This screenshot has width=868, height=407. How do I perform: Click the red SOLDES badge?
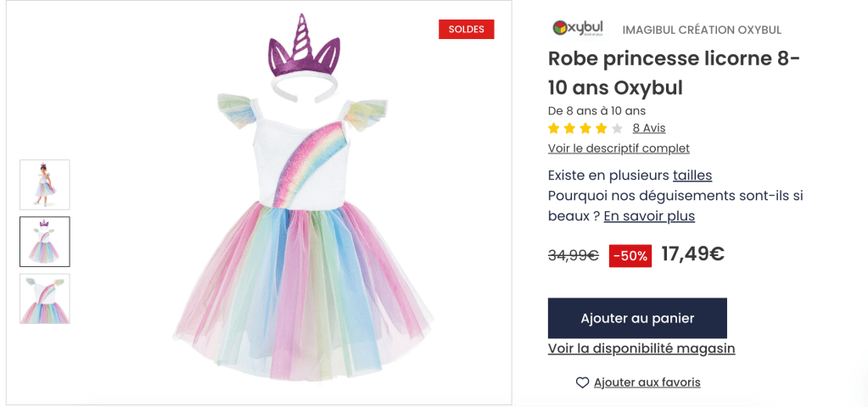click(x=466, y=30)
